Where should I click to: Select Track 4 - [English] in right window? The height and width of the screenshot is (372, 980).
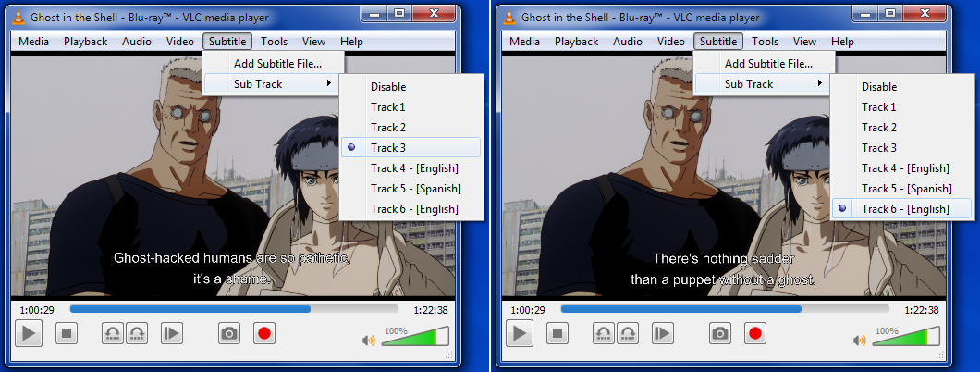pos(901,168)
